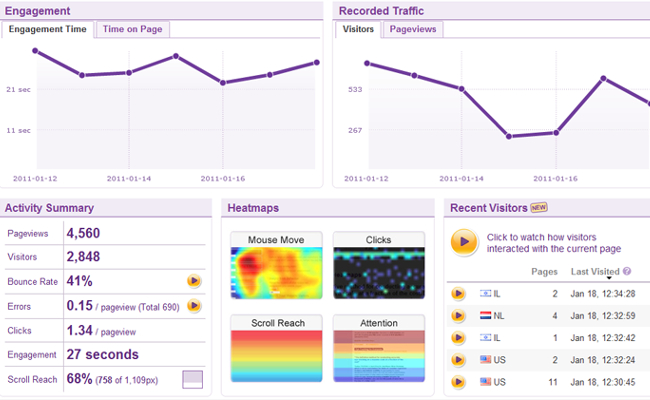Viewport: 650px width, 400px height.
Task: Click the Pages column header in Recent Visitors
Action: (x=543, y=271)
